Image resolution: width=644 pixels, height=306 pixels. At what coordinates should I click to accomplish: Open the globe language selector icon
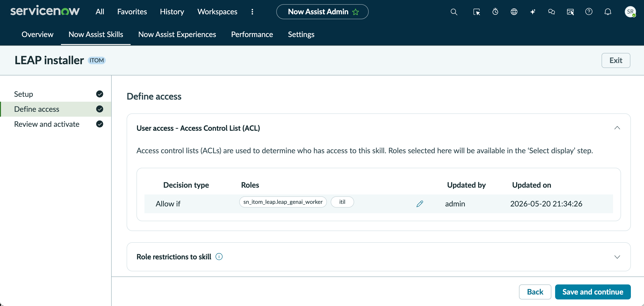(514, 12)
